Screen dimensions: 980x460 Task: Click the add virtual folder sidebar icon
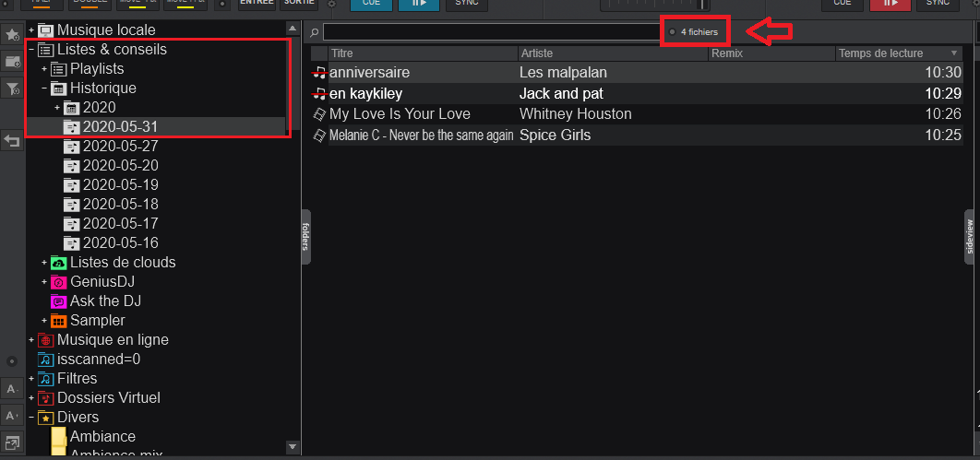[x=13, y=62]
